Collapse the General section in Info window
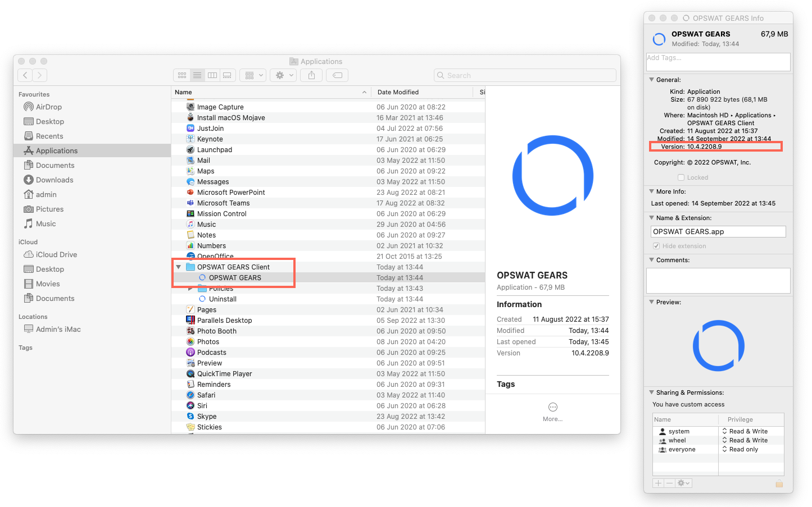 651,80
